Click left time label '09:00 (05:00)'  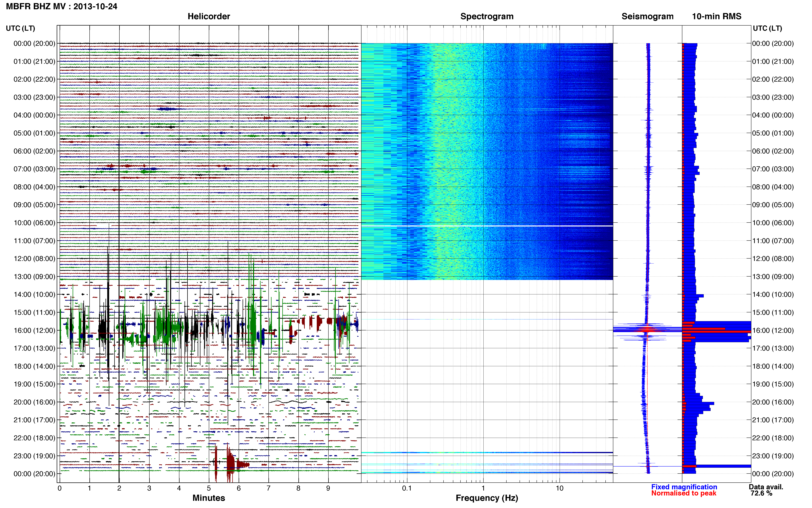point(34,205)
